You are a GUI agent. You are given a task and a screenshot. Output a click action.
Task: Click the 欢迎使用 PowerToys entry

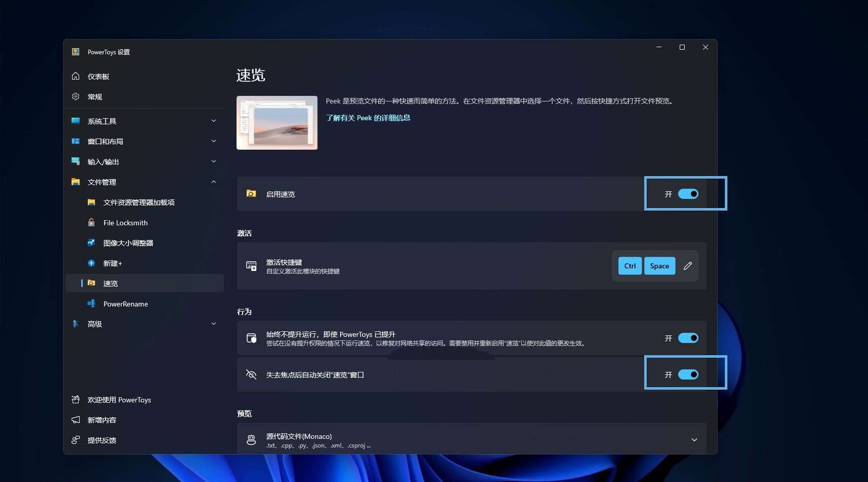118,400
